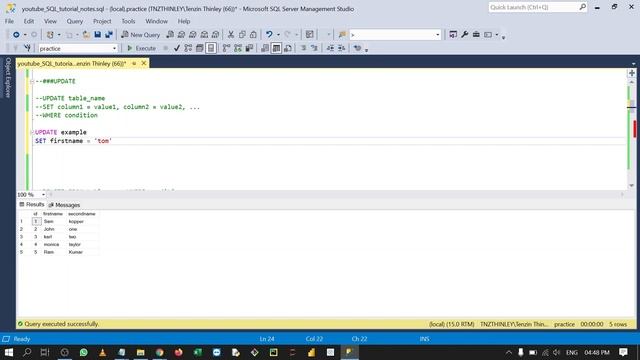This screenshot has height=360, width=640.
Task: Open the Find combo box dropdown
Action: pyautogui.click(x=438, y=35)
